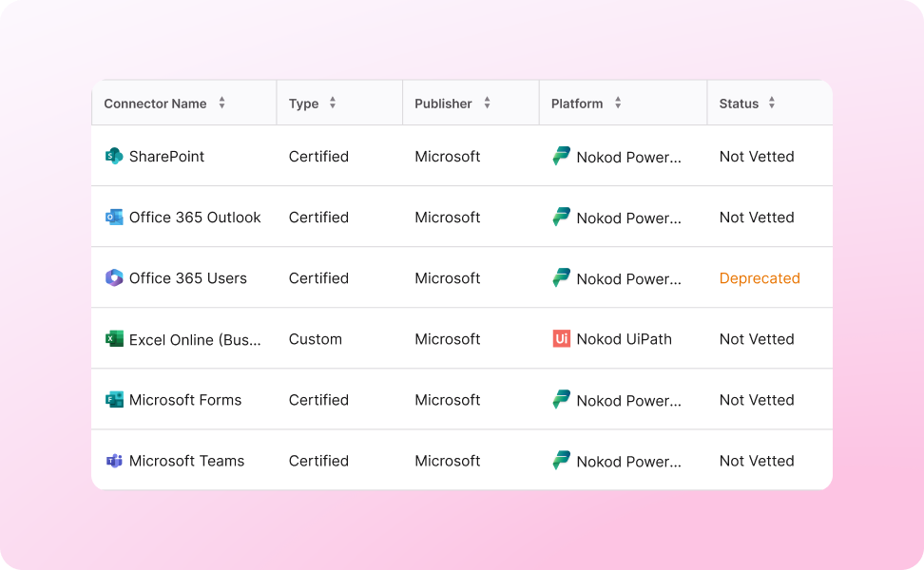
Task: Click the Office 365 Users connector icon
Action: point(113,277)
